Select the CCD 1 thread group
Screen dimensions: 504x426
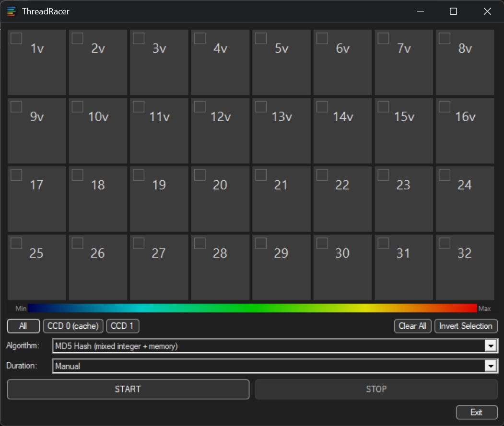click(122, 326)
